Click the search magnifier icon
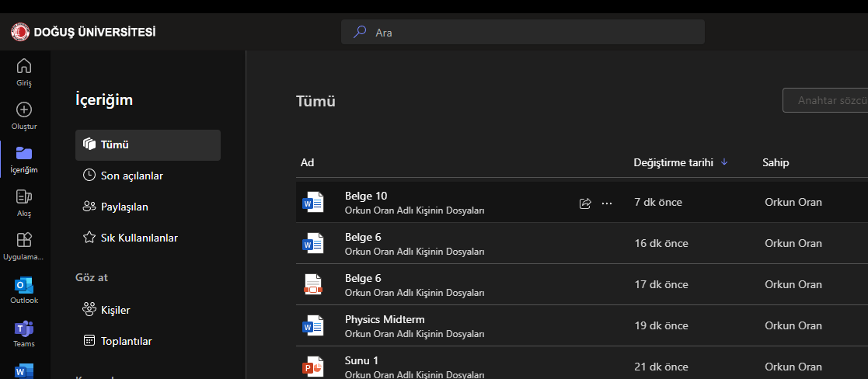The height and width of the screenshot is (379, 868). (x=360, y=32)
